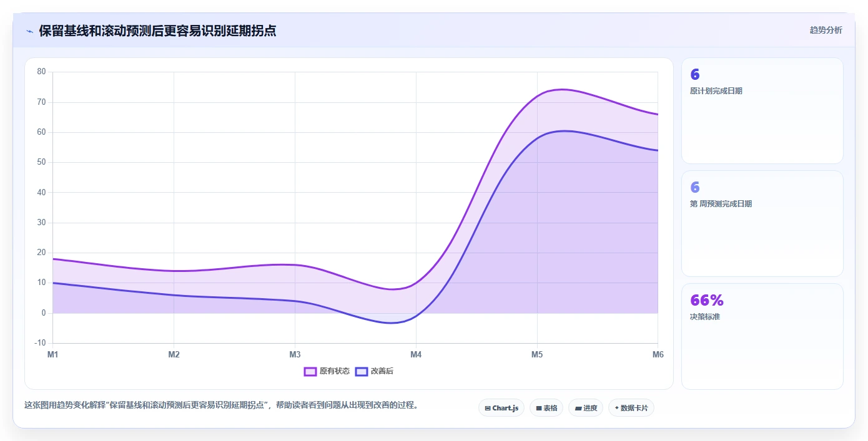This screenshot has height=441, width=868.
Task: Click the lightning icon beside the title
Action: pyautogui.click(x=30, y=31)
